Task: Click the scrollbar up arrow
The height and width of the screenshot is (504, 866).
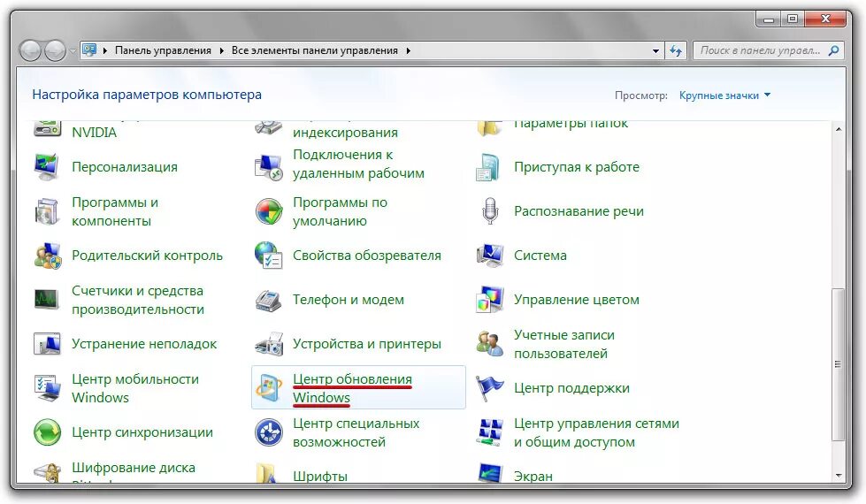Action: (839, 129)
